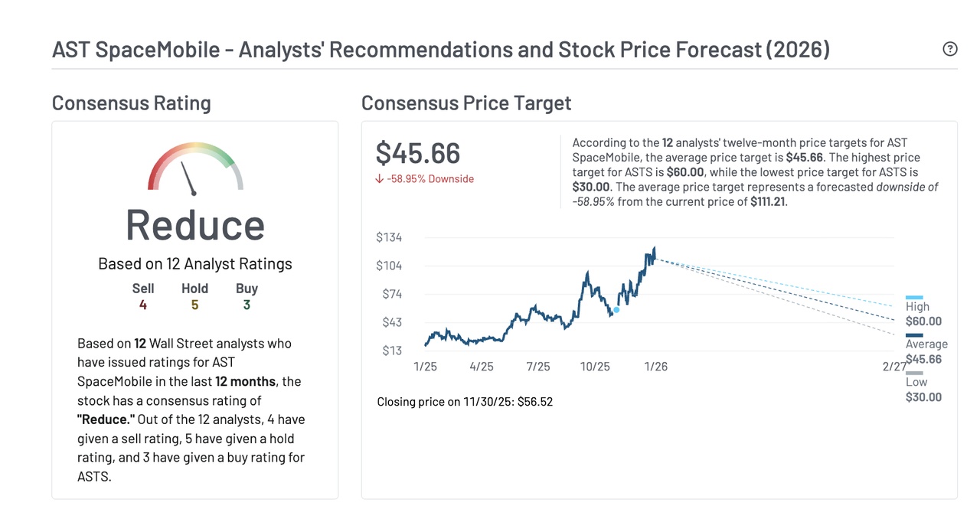Click the 4/25 date on chart axis

[x=481, y=367]
